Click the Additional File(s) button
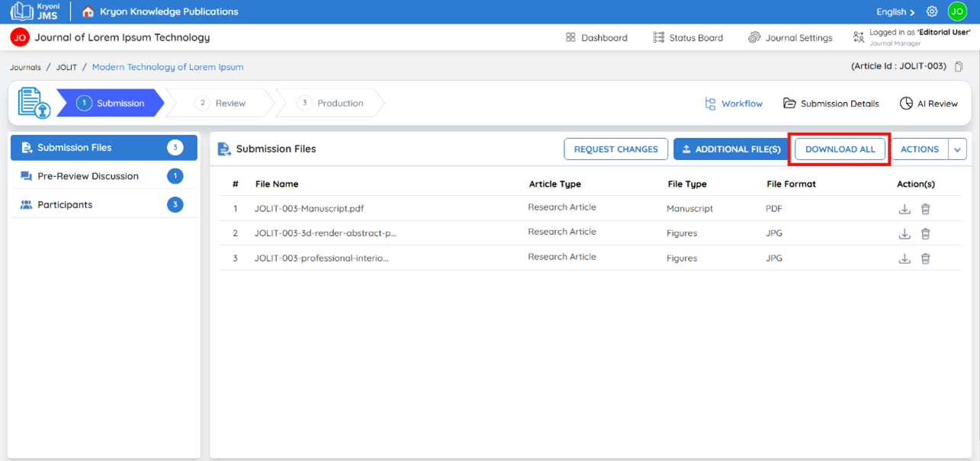 (731, 149)
